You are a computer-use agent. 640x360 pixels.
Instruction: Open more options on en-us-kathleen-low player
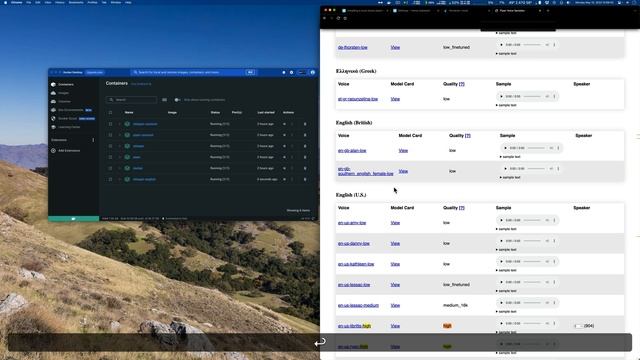[x=554, y=262]
